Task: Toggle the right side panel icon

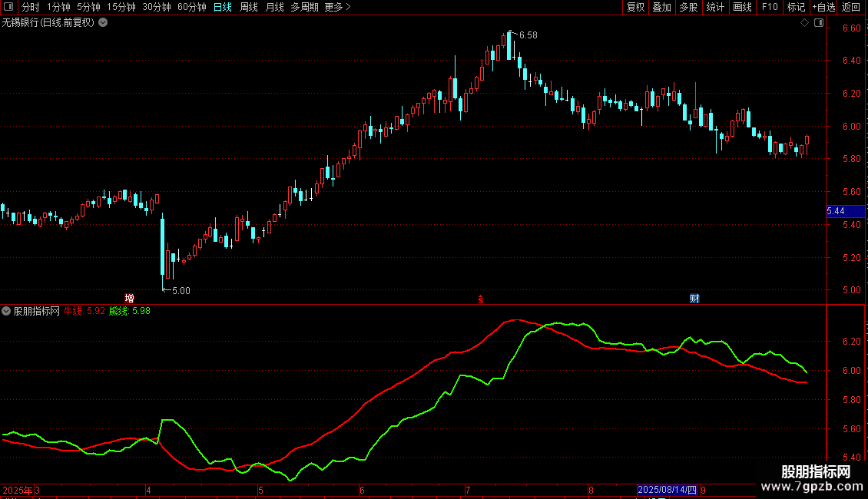Action: [819, 23]
